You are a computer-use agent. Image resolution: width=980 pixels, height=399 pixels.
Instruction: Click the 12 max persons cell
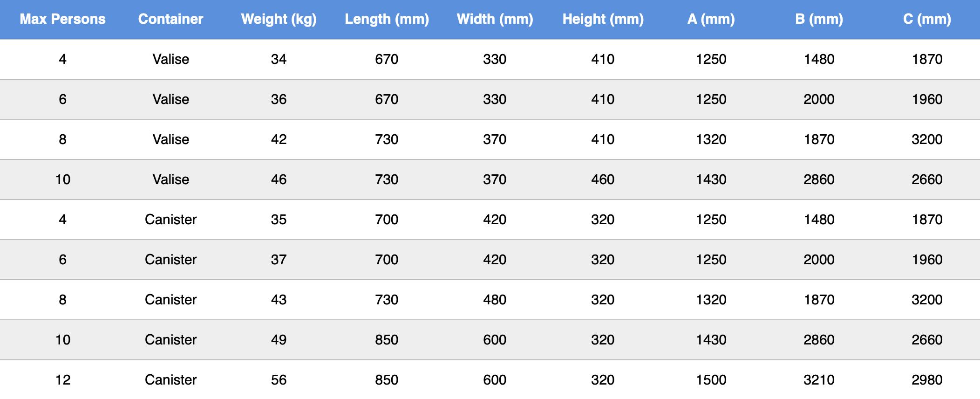(x=62, y=380)
